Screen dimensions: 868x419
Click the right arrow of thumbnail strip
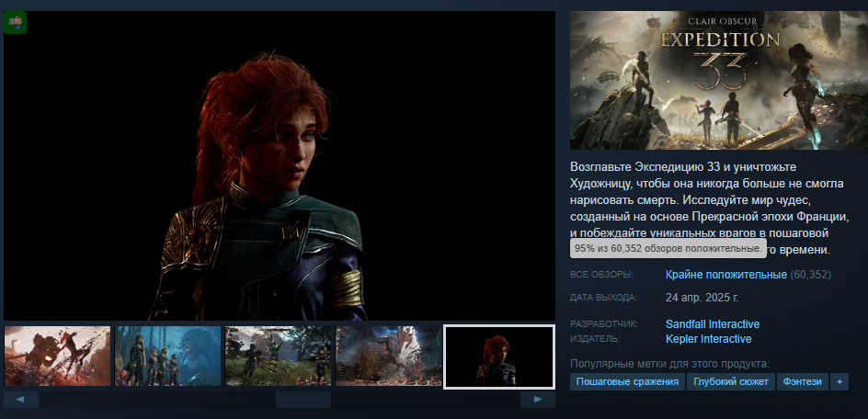[x=538, y=400]
